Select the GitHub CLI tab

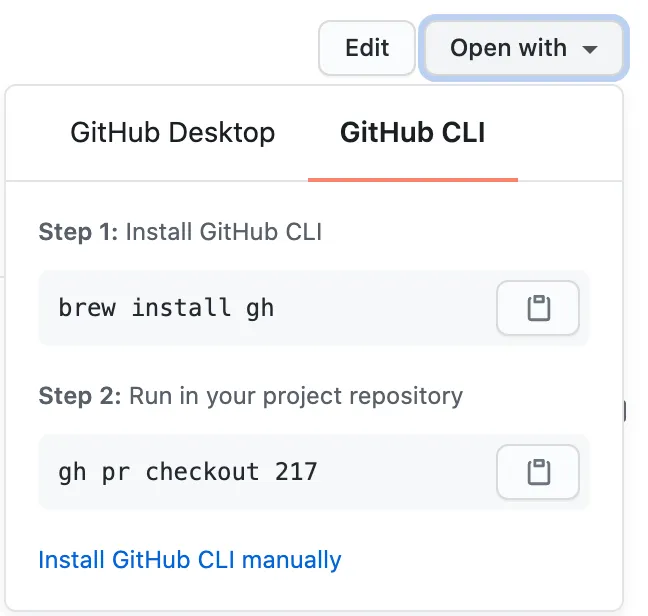click(412, 133)
